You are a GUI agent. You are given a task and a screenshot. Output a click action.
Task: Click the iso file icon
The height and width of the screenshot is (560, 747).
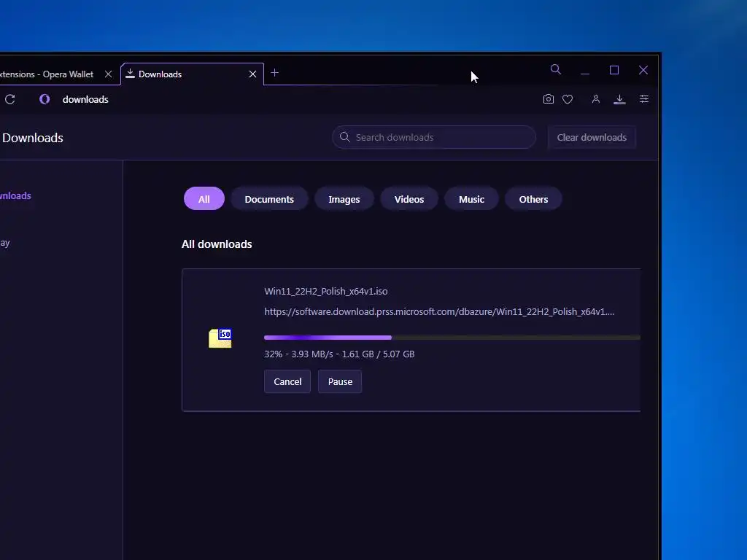pyautogui.click(x=220, y=338)
